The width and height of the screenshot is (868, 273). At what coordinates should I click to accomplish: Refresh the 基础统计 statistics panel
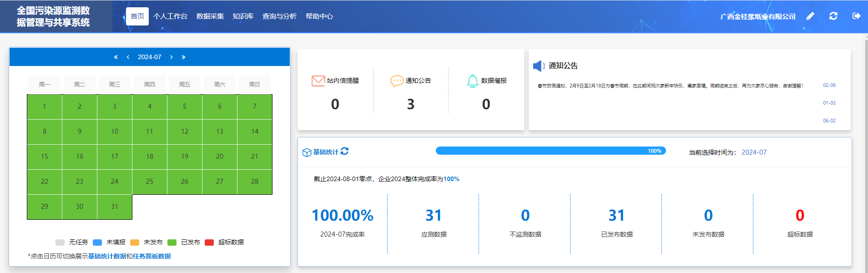click(x=344, y=152)
